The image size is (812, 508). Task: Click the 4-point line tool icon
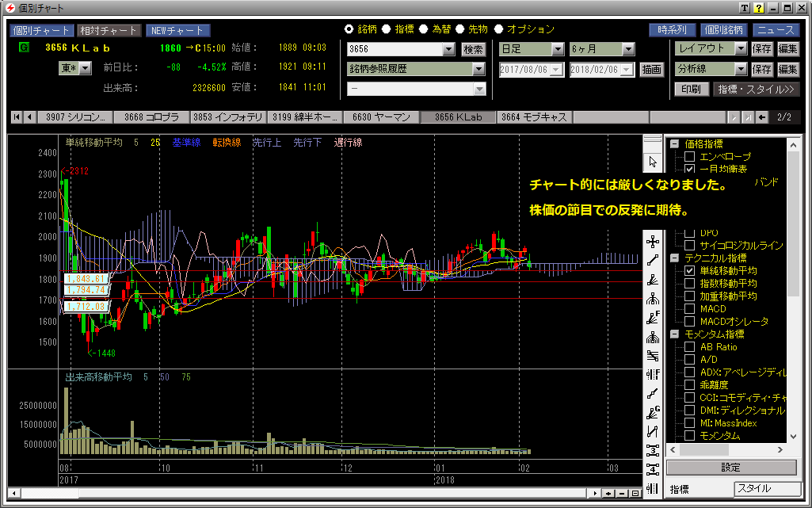(x=653, y=469)
